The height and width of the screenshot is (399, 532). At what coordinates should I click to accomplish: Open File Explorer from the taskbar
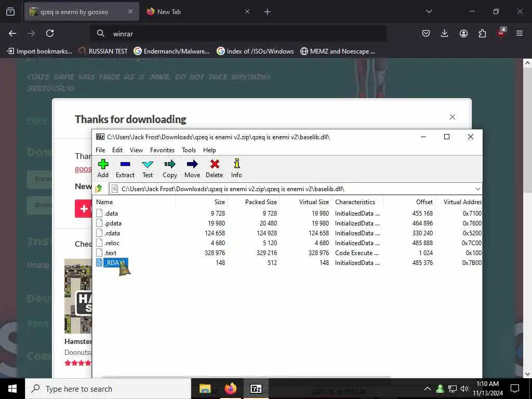pos(205,389)
